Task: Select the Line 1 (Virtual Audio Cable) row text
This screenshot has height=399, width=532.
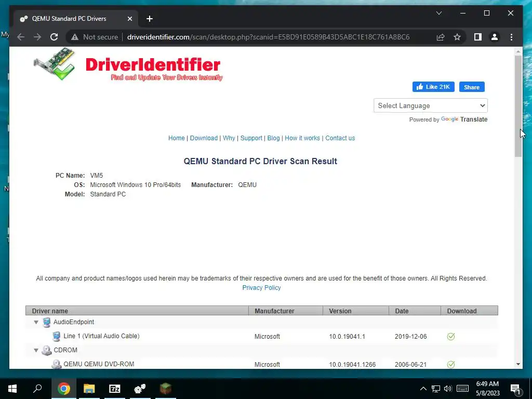Action: (x=101, y=336)
